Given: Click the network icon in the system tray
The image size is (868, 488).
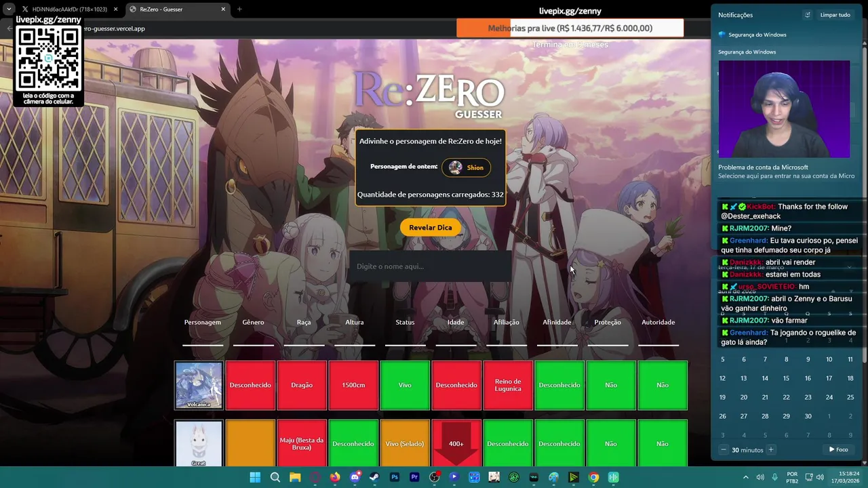Looking at the screenshot, I should click(810, 477).
